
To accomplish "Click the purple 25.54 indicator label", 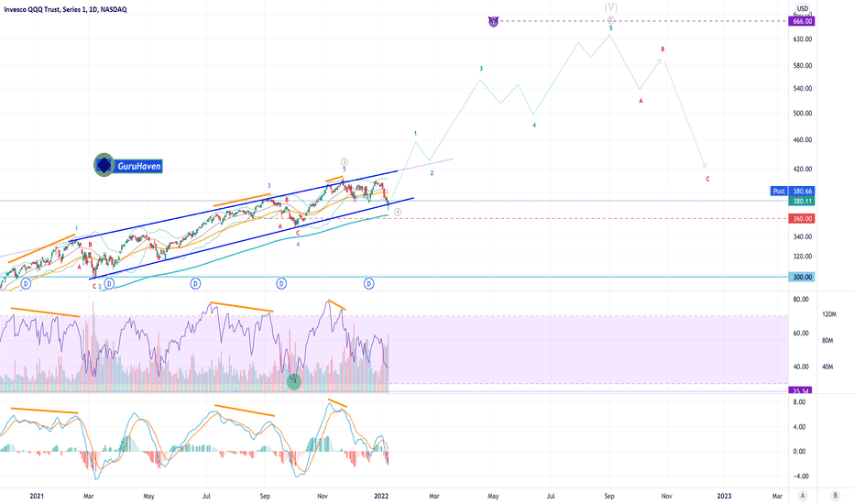I will click(802, 390).
